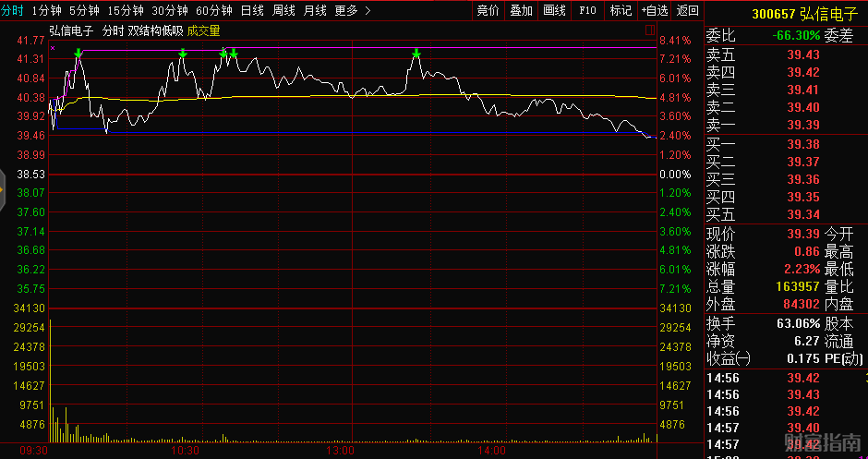Select the 1分钟 period tab
868x459 pixels.
(x=46, y=10)
